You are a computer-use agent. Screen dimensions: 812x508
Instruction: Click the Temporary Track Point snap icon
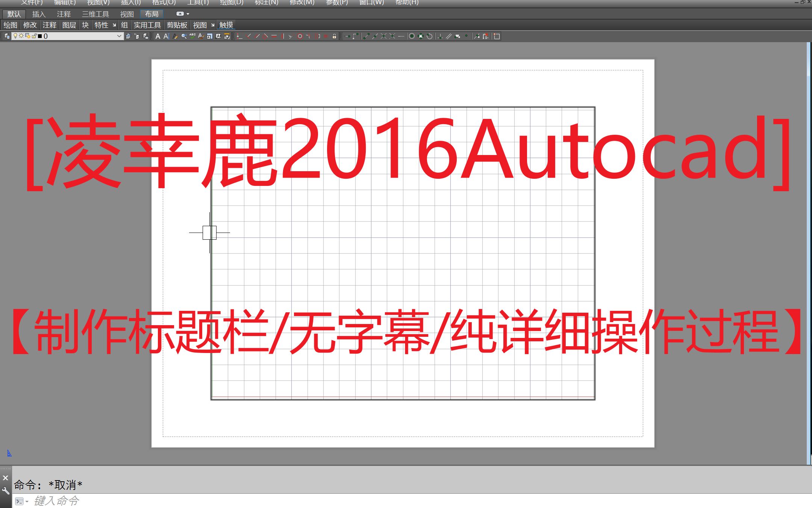pyautogui.click(x=347, y=36)
